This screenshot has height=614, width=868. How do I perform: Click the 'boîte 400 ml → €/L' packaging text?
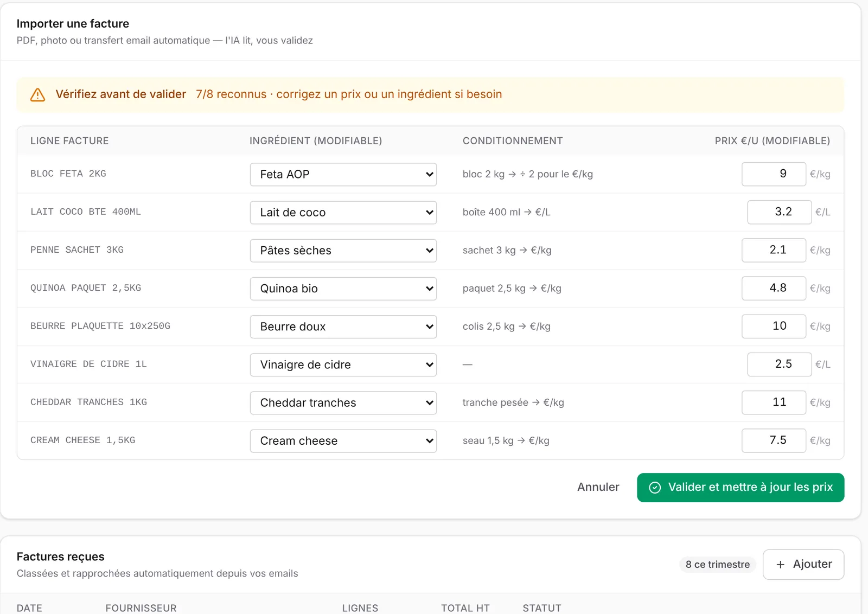(506, 212)
